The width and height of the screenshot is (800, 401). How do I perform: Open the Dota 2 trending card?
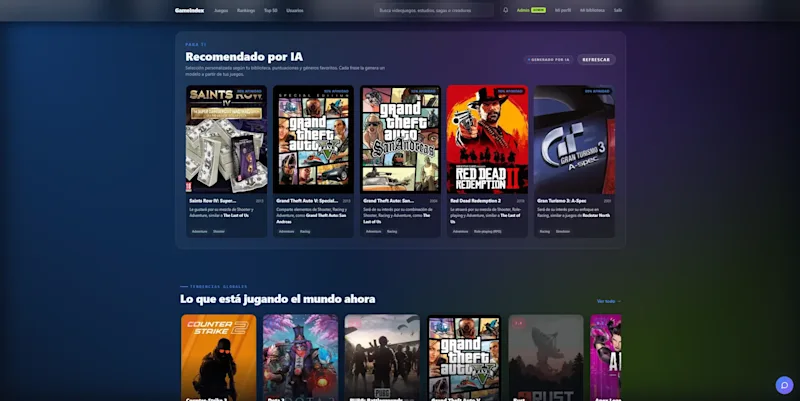300,358
